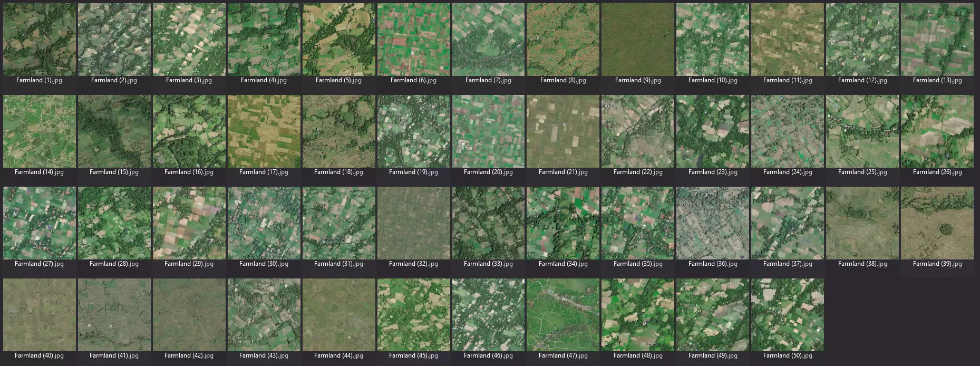Highlight the Farmland (12).jpg thumbnail
The width and height of the screenshot is (980, 366).
coord(862,40)
